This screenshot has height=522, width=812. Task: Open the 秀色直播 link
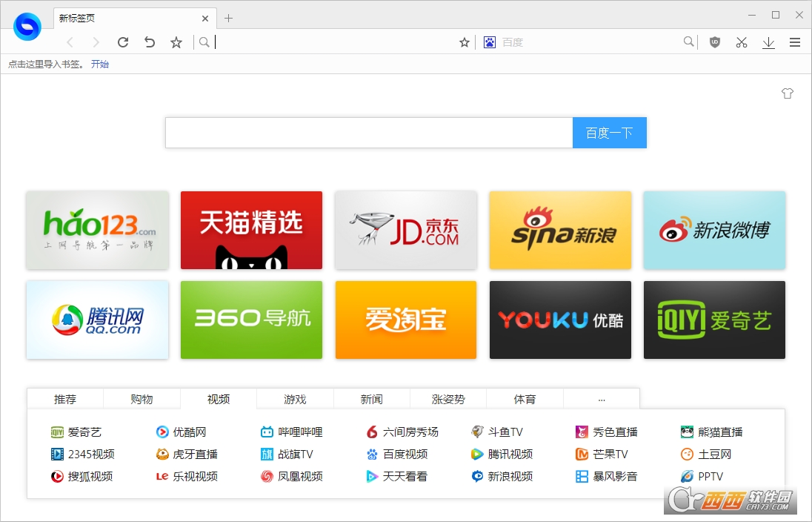coord(607,432)
